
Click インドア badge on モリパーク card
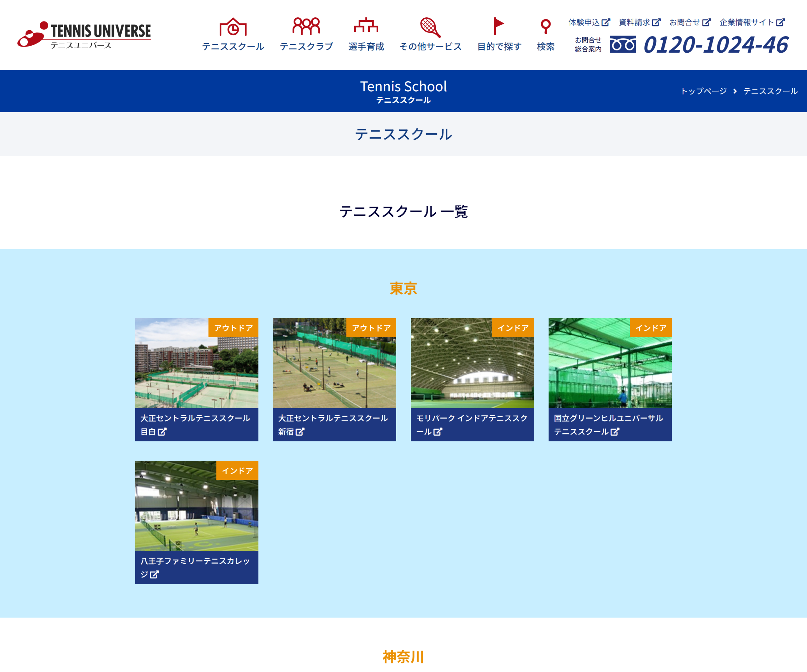tap(513, 328)
